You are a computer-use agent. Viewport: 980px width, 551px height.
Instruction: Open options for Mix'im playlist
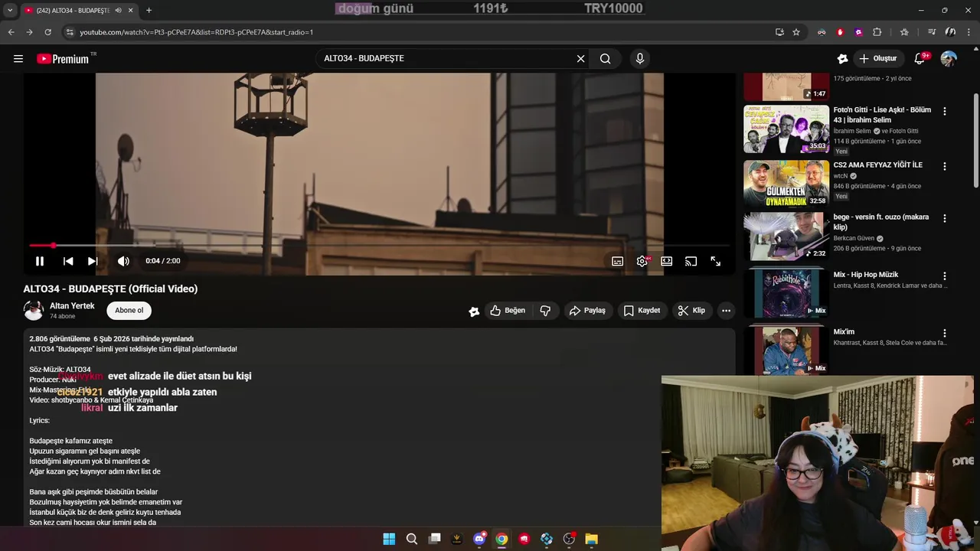point(944,333)
